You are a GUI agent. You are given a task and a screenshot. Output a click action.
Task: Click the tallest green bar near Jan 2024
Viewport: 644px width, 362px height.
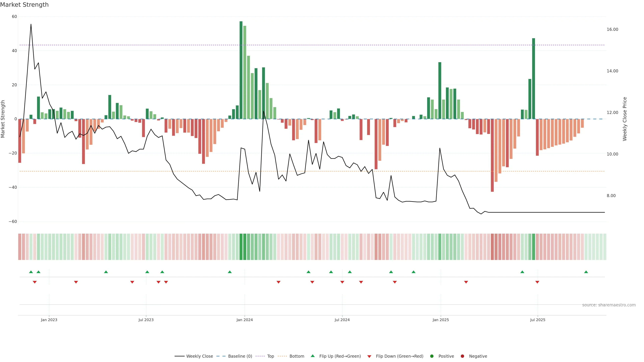(x=241, y=70)
